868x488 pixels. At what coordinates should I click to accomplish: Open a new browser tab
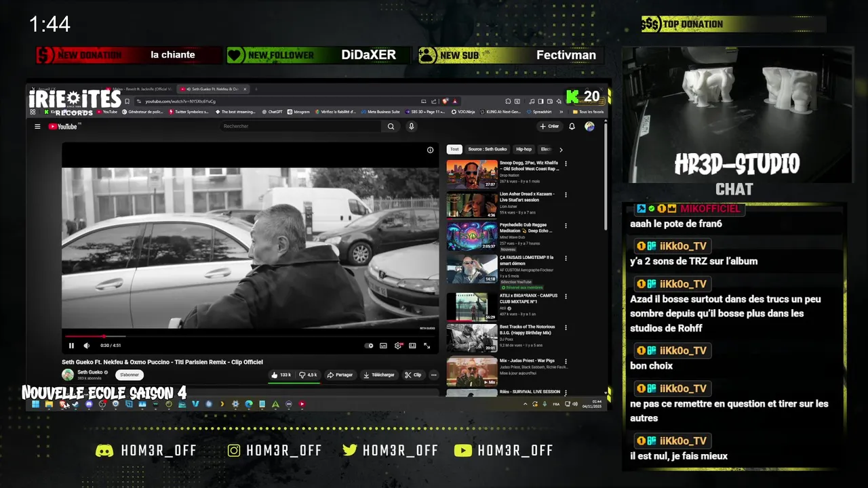(256, 89)
